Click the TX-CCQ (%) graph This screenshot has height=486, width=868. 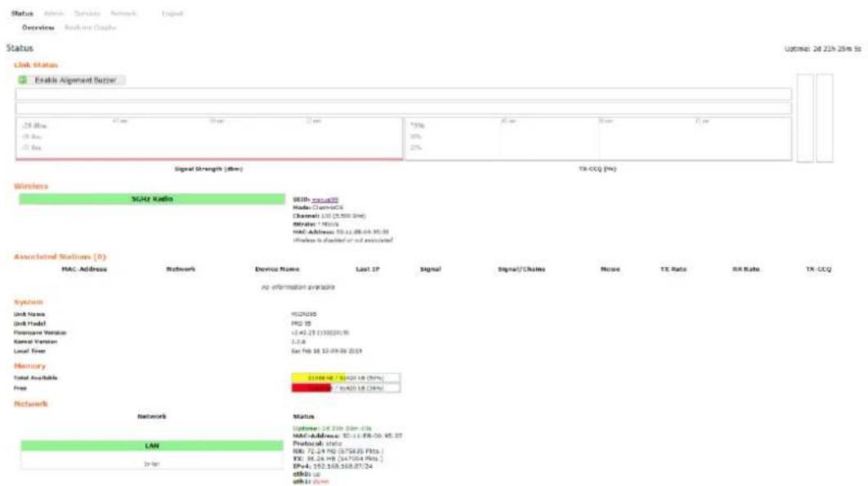597,138
